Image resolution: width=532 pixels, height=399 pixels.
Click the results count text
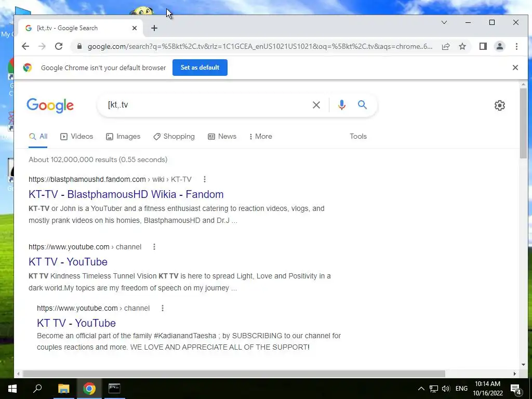(x=98, y=159)
